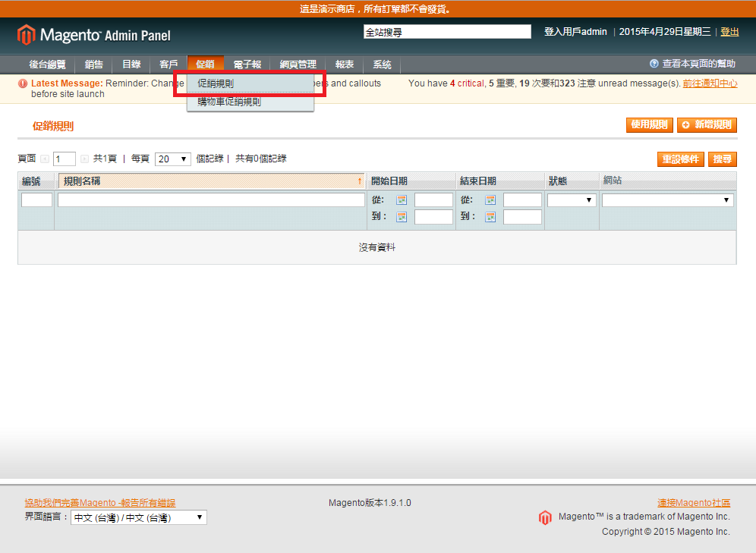The image size is (756, 553).
Task: Choose interface language from 界面語言 dropdown
Action: [138, 518]
